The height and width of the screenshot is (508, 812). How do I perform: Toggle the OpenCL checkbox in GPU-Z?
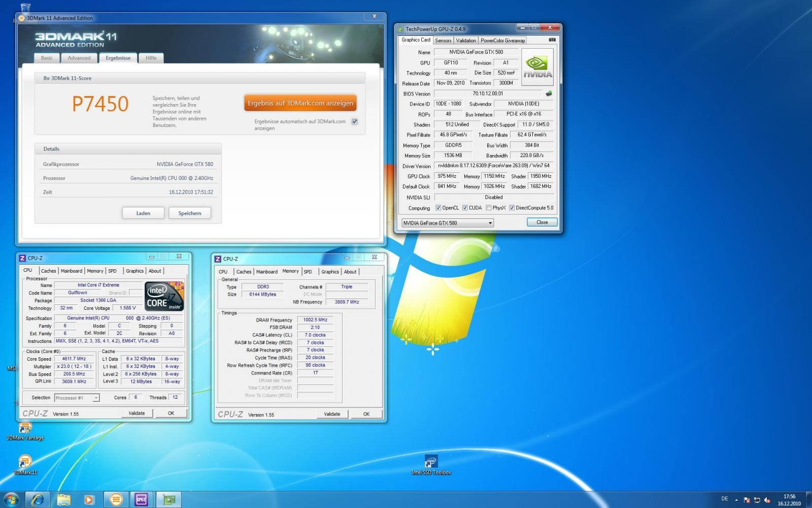click(x=438, y=208)
